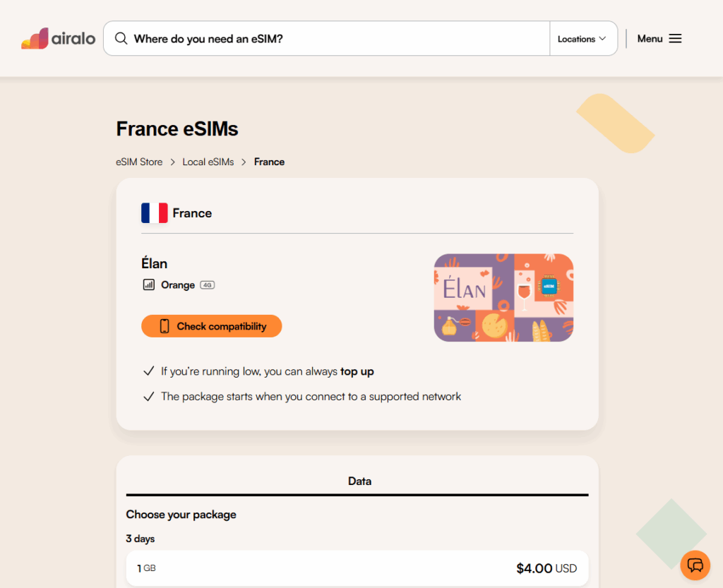Screen dimensions: 723x588
Task: Select the 1 GB $4.00 package
Action: point(357,568)
